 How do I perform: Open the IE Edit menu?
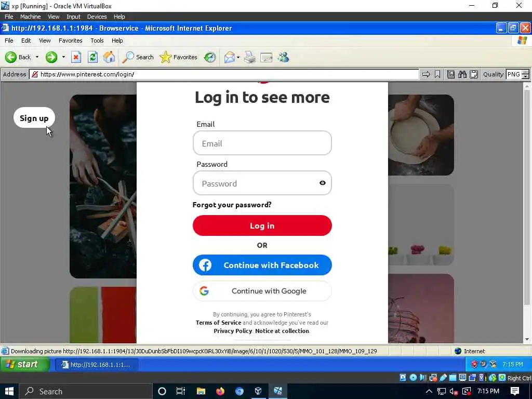click(x=26, y=41)
